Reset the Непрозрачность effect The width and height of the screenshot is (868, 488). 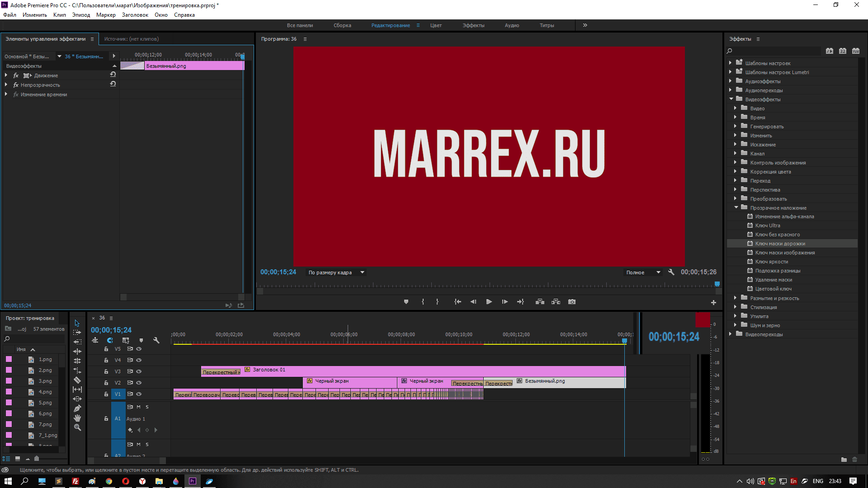113,84
